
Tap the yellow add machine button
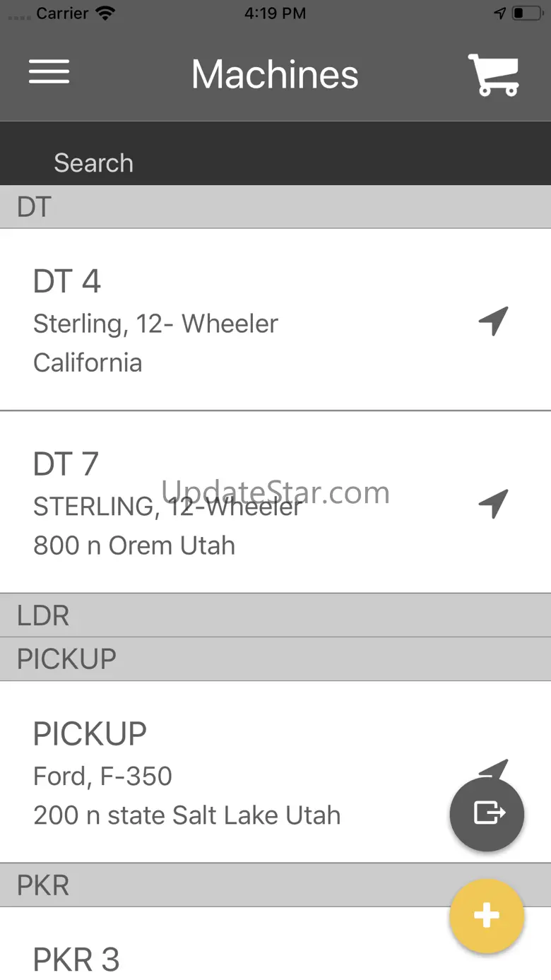487,916
